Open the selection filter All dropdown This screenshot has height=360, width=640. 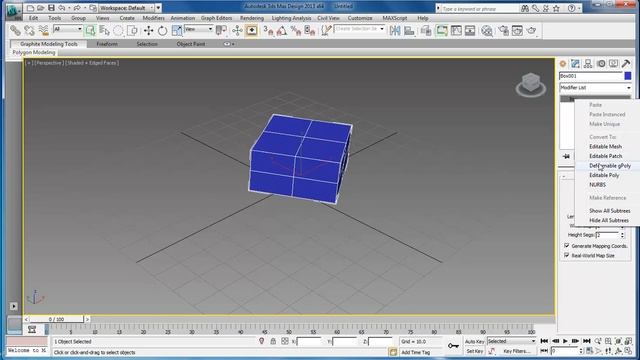[x=68, y=29]
